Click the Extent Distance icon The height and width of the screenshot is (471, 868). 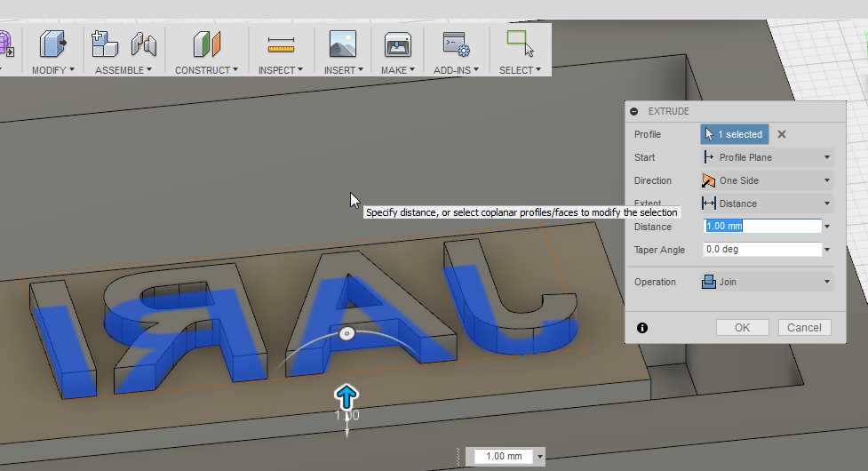709,204
